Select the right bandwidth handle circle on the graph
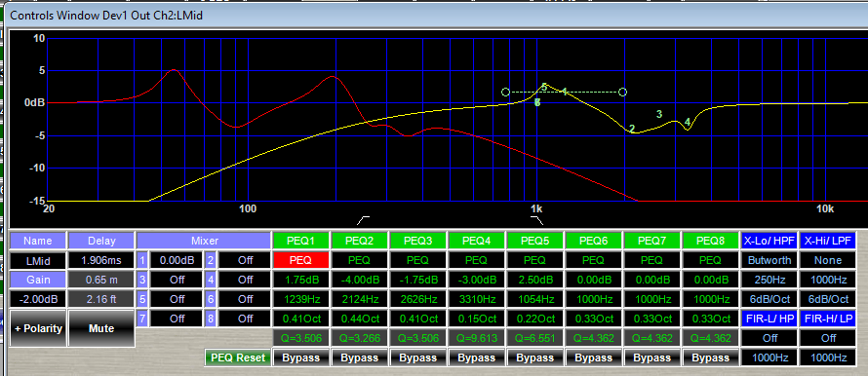Viewport: 868px width, 376px height. pyautogui.click(x=623, y=93)
